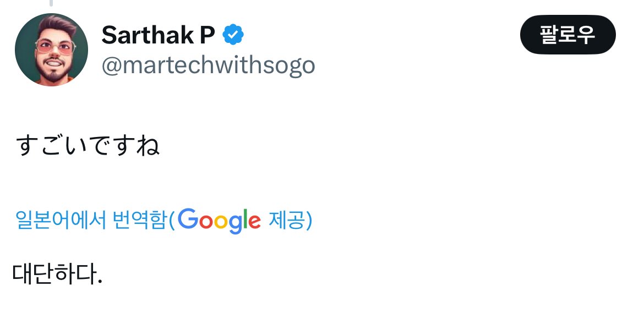Click the full Google logo

(x=219, y=221)
